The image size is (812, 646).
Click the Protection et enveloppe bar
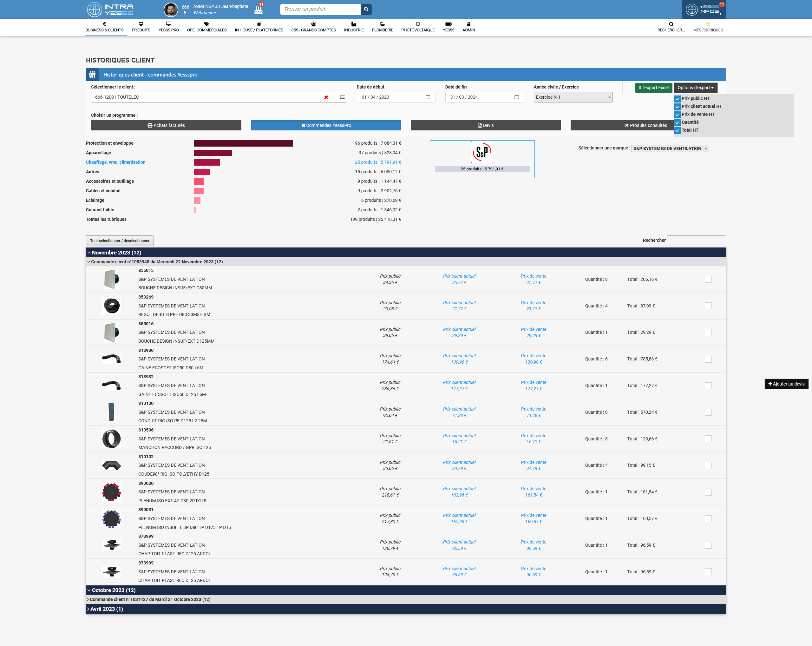pos(243,143)
